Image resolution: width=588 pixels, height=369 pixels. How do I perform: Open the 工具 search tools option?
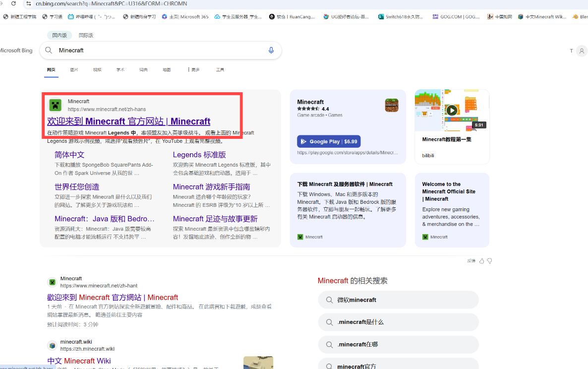(x=220, y=70)
